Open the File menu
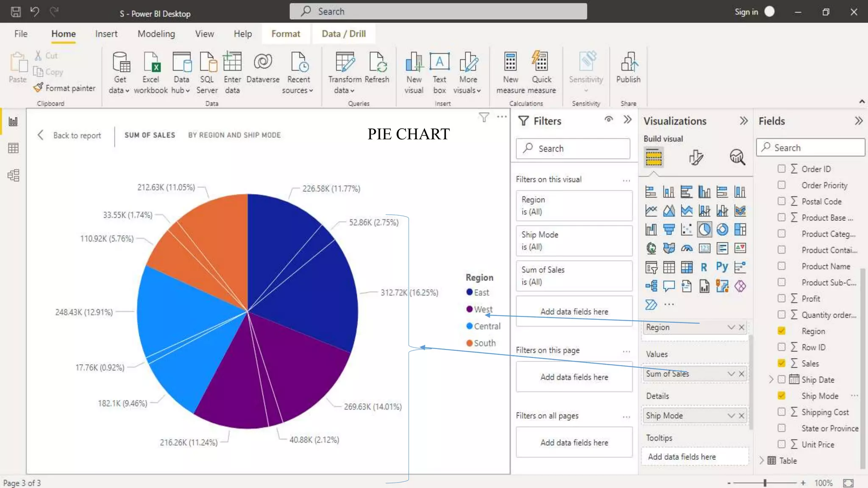 21,33
